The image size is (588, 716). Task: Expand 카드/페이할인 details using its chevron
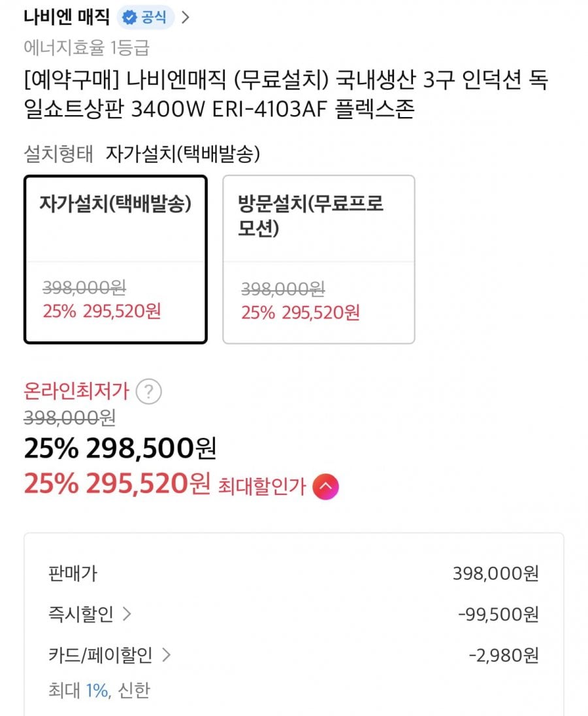point(166,655)
